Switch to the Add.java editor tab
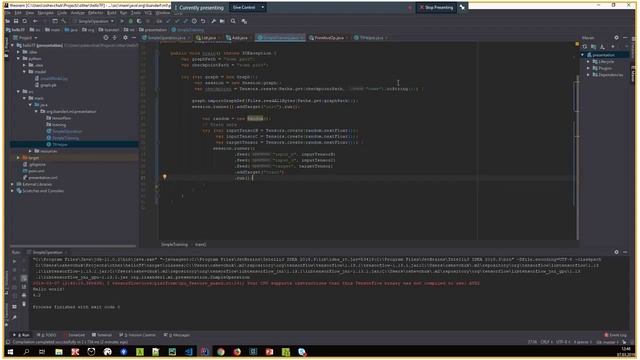The image size is (640, 360). tap(239, 38)
